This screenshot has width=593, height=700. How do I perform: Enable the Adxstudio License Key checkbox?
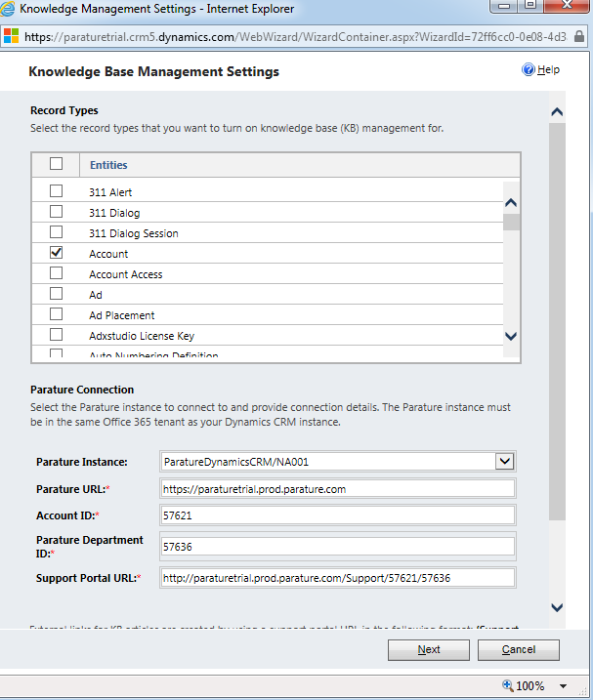(x=56, y=334)
